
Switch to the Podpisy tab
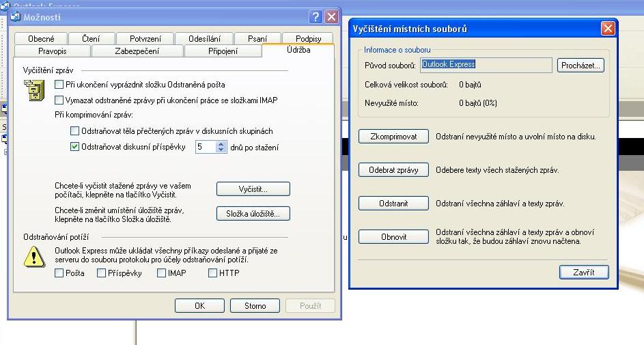(309, 39)
